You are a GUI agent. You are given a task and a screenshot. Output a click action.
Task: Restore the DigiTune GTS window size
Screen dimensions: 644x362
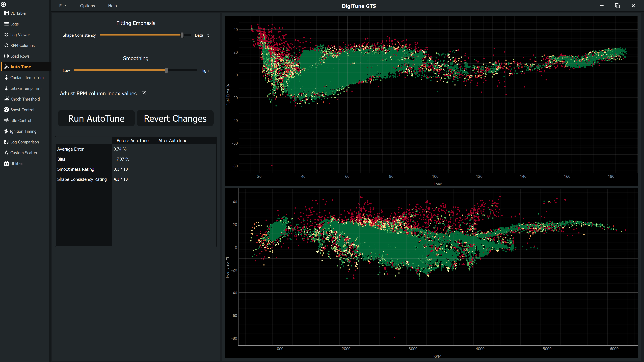tap(618, 6)
